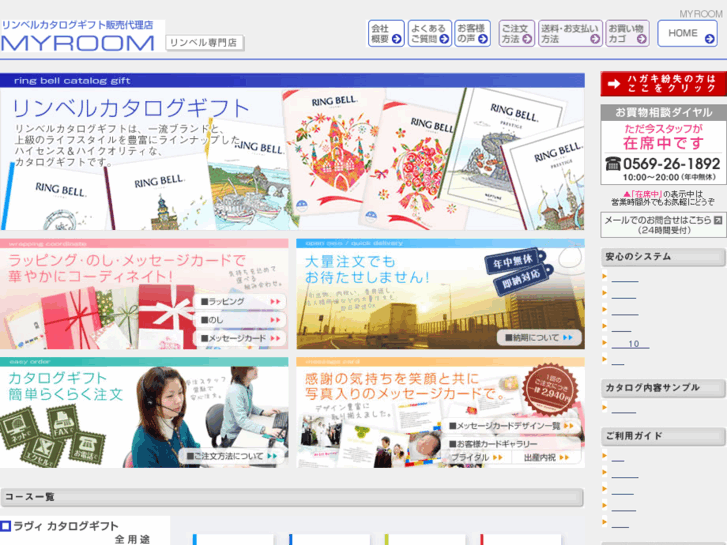Click the ネットで stamp icon

[19, 430]
